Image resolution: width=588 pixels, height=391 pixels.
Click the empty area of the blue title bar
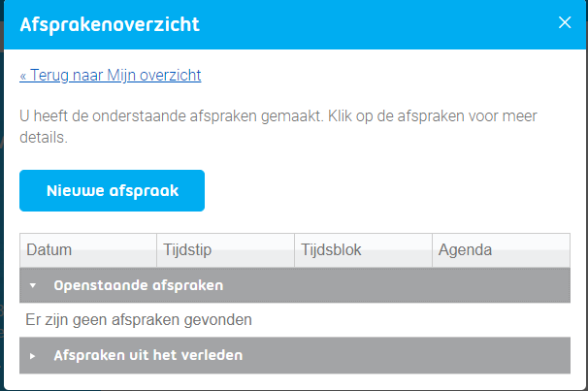(388, 24)
